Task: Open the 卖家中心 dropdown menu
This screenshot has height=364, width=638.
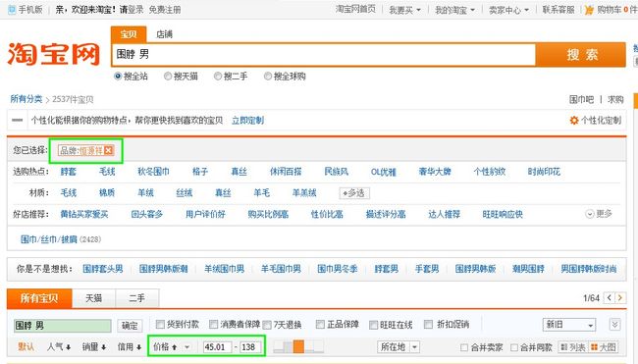Action: coord(508,10)
